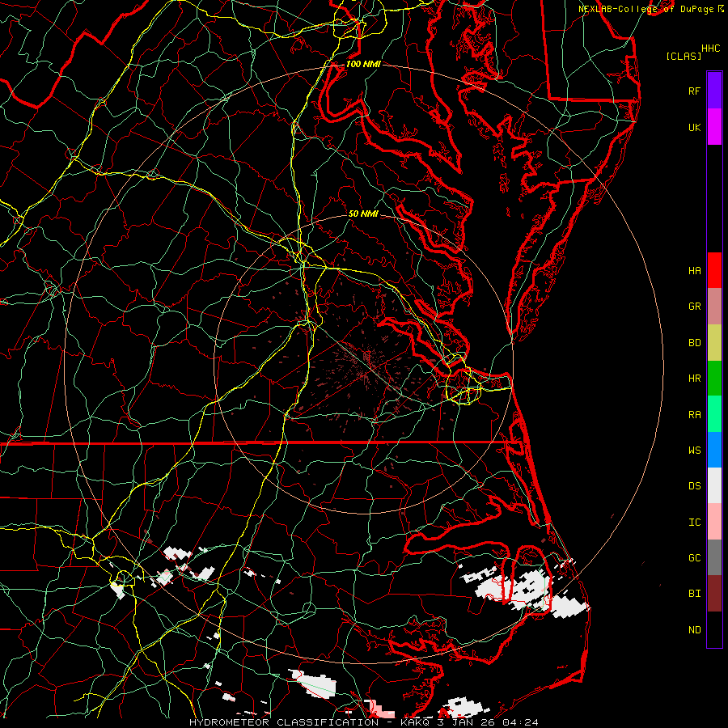
Task: Click the BD legend label
Action: (x=694, y=343)
